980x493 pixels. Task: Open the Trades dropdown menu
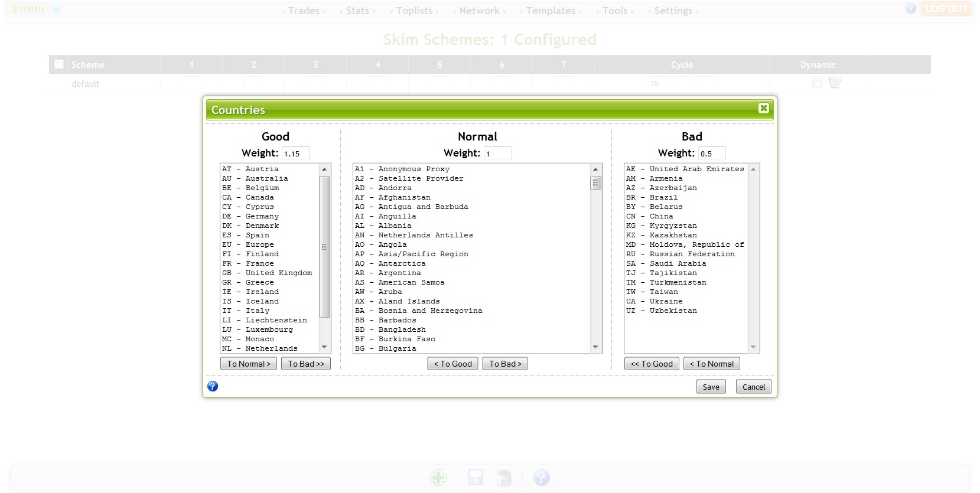pos(304,11)
